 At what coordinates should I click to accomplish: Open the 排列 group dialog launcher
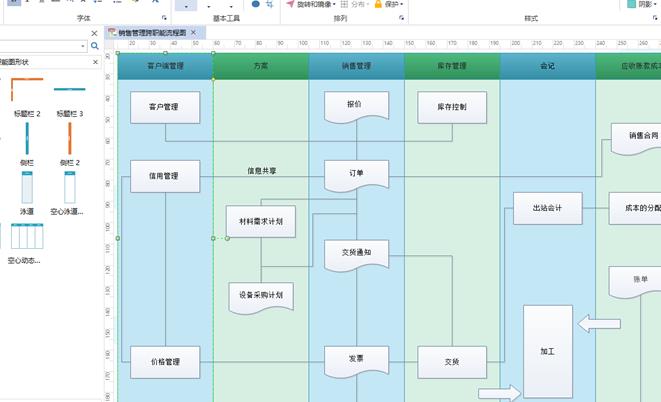tap(401, 18)
